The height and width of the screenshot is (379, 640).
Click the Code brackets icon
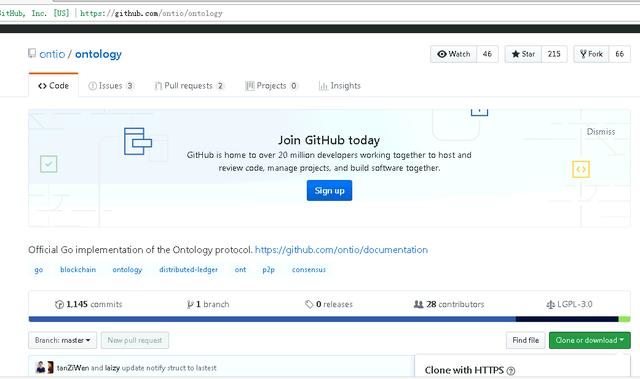click(x=42, y=86)
